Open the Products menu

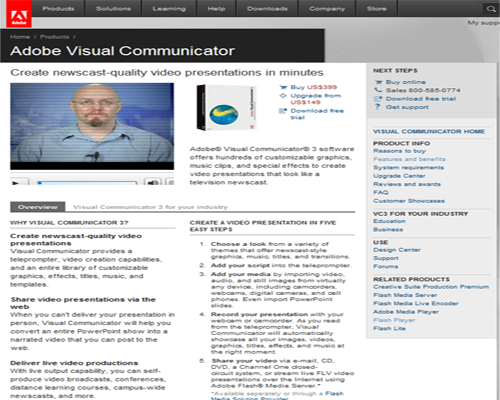[58, 9]
